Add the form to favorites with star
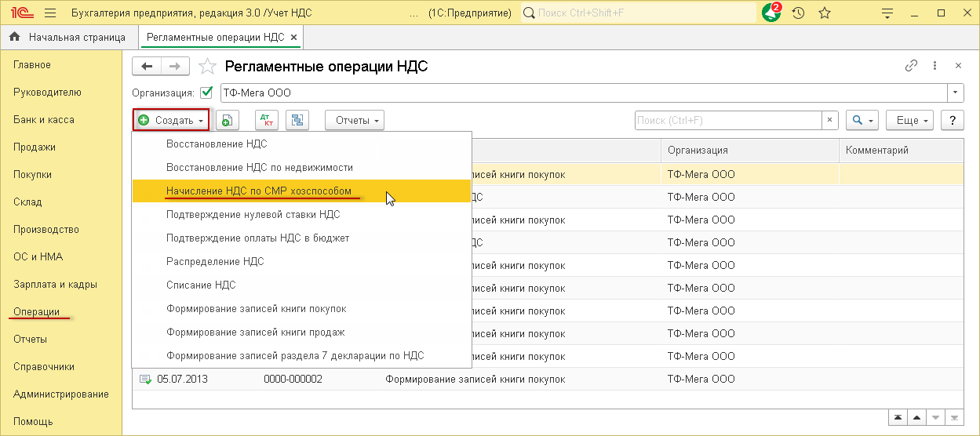 click(207, 66)
